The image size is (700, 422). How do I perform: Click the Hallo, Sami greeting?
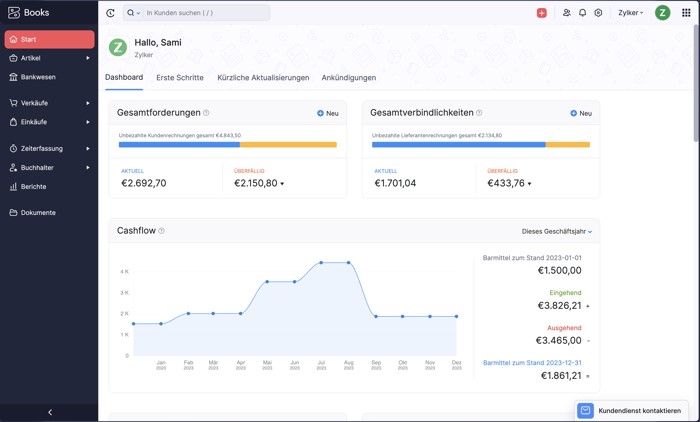click(x=158, y=42)
